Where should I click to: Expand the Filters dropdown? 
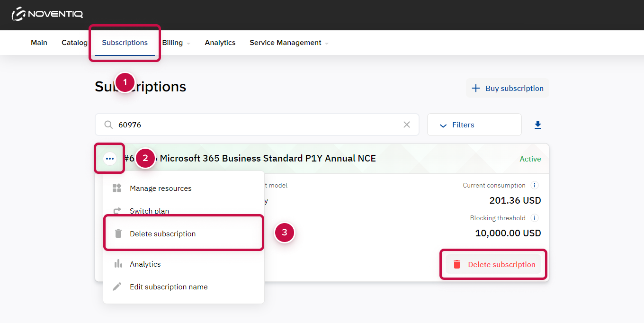coord(474,125)
